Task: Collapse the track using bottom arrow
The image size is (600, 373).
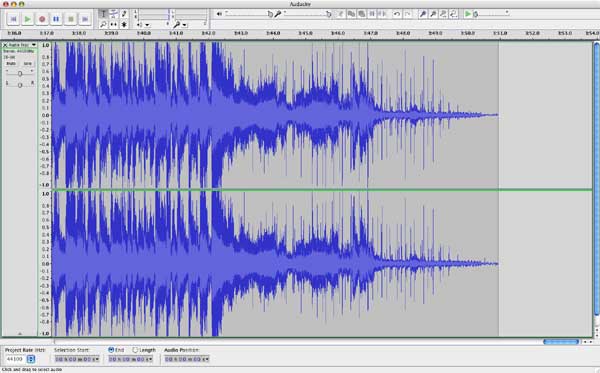Action: pyautogui.click(x=20, y=334)
